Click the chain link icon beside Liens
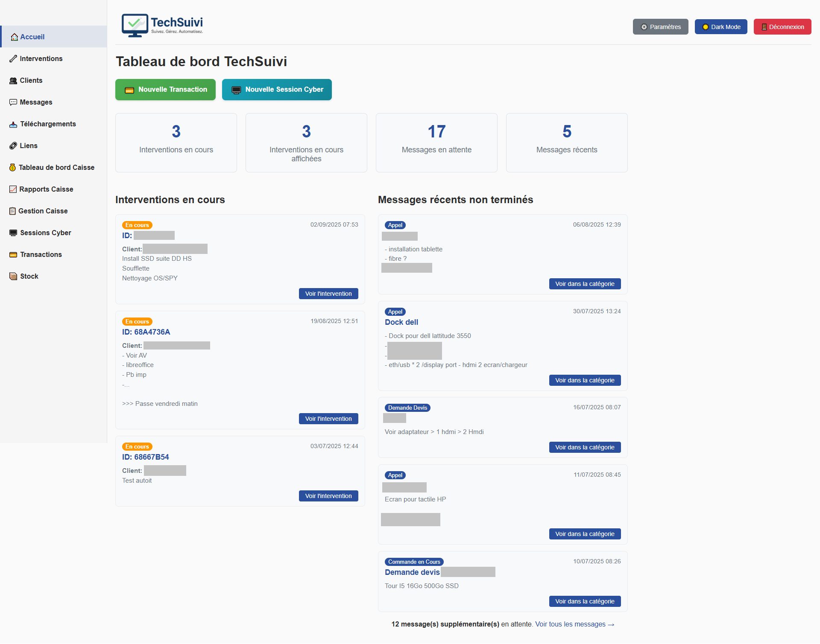820x644 pixels. coord(13,146)
